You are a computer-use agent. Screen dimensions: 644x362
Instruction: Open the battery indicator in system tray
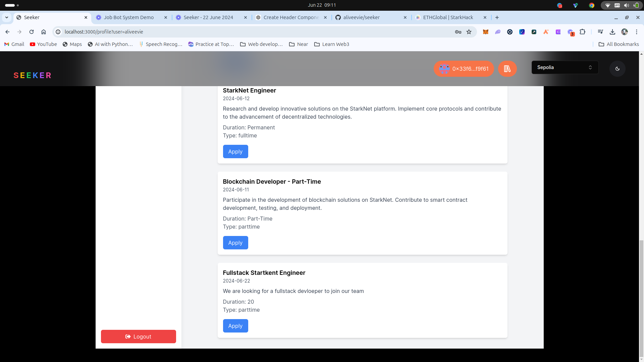click(636, 5)
